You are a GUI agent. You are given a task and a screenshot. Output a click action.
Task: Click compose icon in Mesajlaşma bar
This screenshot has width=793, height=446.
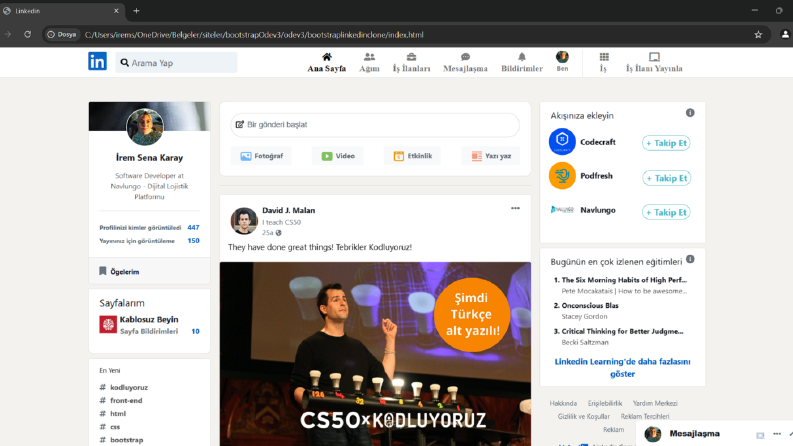point(760,435)
